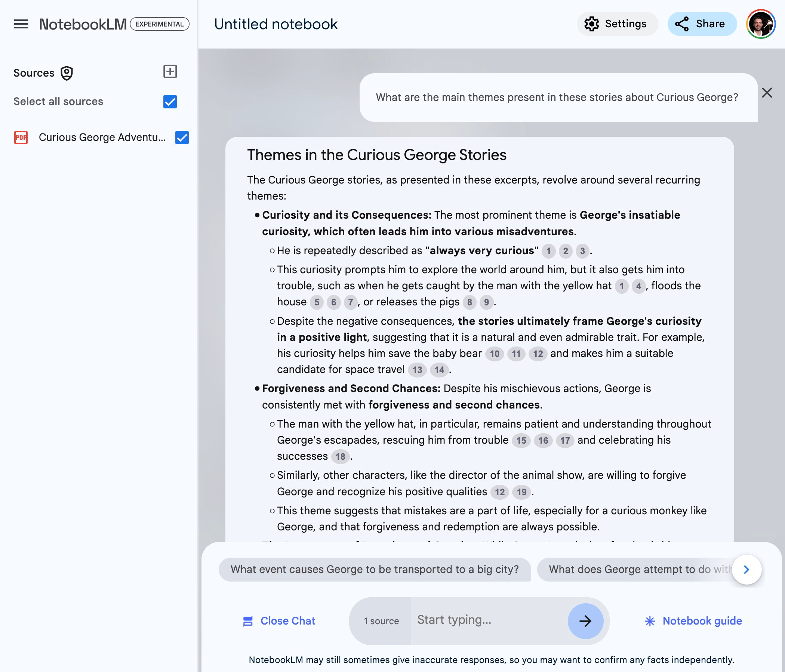
Task: Submit the chat with the arrow button
Action: click(585, 621)
